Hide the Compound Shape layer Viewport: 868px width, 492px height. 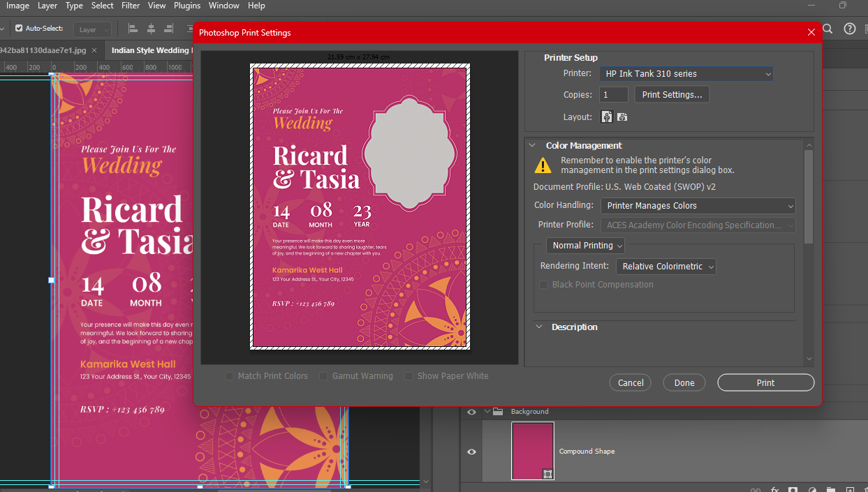click(x=471, y=452)
